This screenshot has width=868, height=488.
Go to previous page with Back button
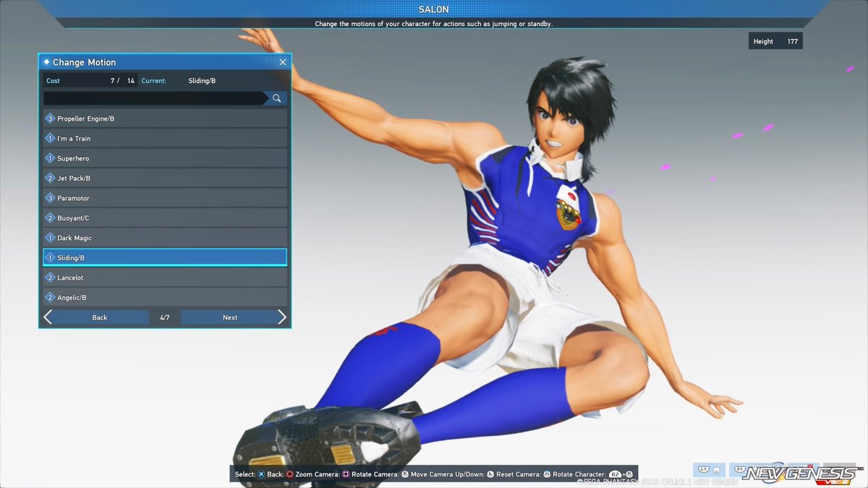(x=100, y=317)
